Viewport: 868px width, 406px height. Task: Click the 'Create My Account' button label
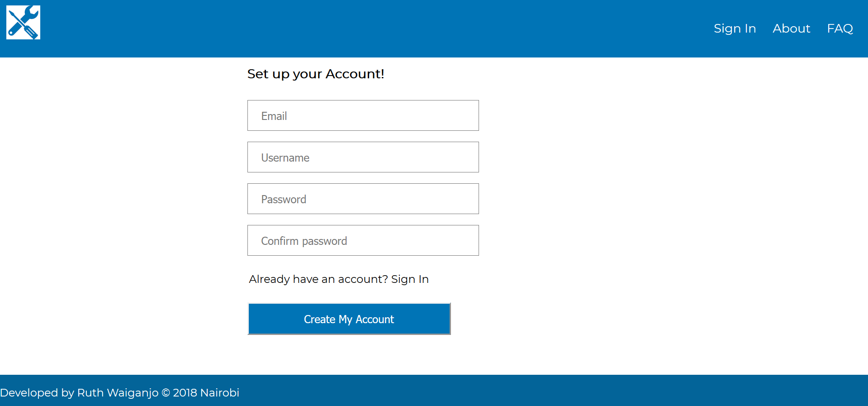(349, 320)
